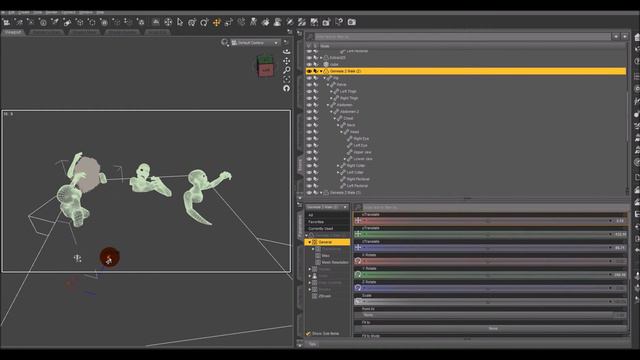The height and width of the screenshot is (360, 640).
Task: Select the Node Selection arrow tool
Action: point(180,22)
